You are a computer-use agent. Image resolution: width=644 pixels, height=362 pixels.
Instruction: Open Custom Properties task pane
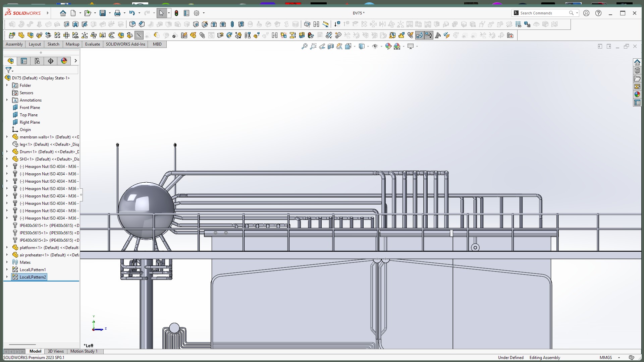637,103
